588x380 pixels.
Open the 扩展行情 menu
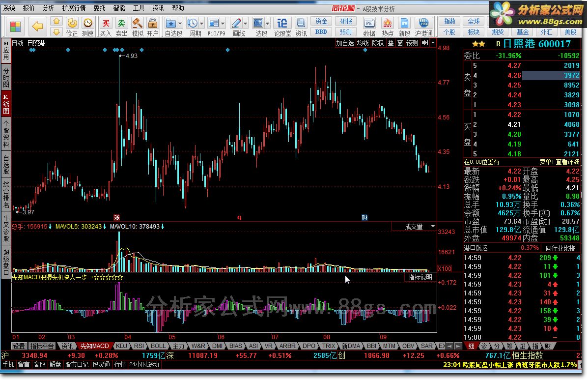(x=74, y=8)
